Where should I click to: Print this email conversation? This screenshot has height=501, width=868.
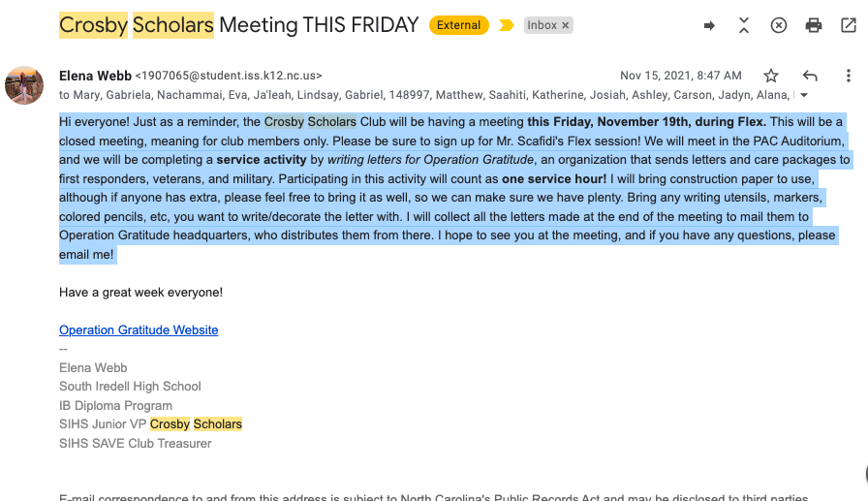pos(814,25)
